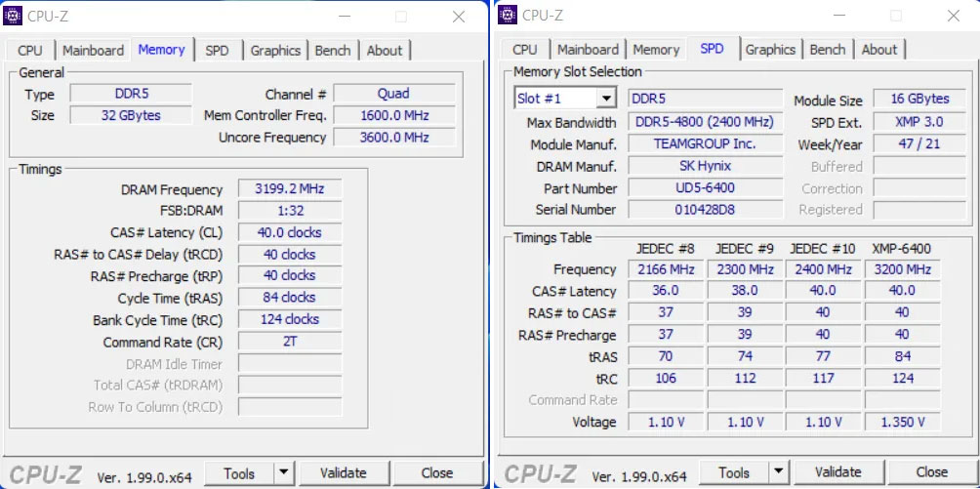980x489 pixels.
Task: Click Max Bandwidth DDR5-4800 (2400 MHz) field
Action: tap(705, 122)
